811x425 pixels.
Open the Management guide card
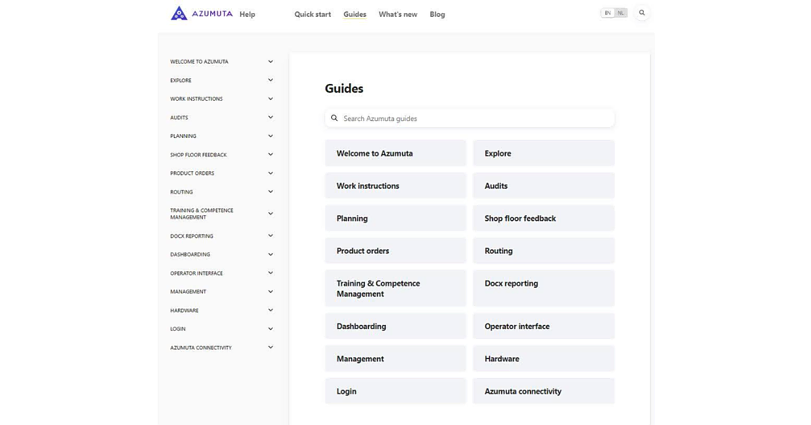[x=396, y=359]
